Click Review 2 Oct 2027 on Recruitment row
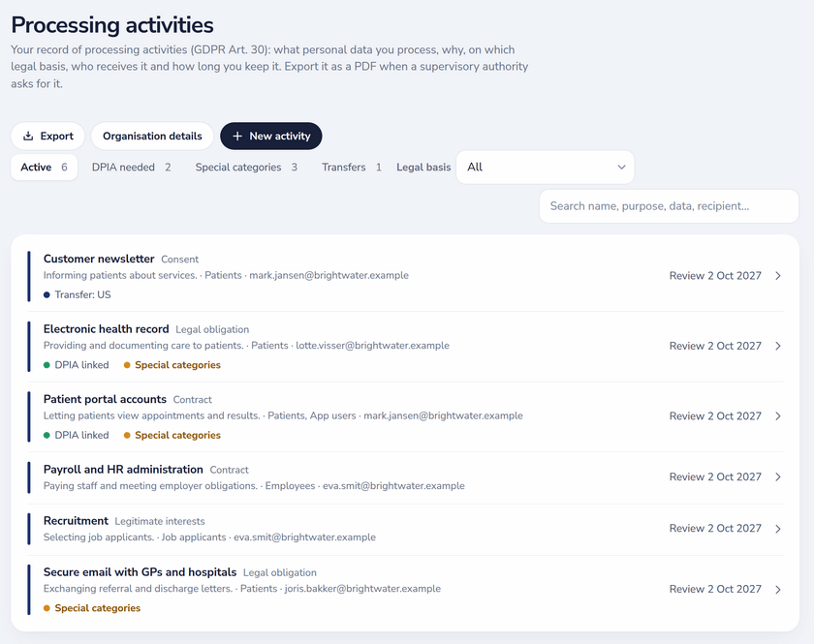814x644 pixels. 715,529
